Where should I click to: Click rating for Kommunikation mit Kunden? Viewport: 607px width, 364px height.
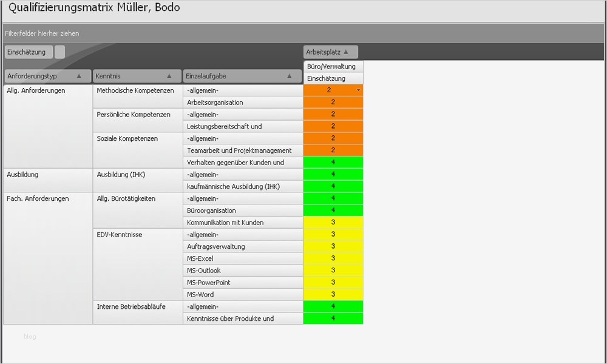click(x=333, y=222)
